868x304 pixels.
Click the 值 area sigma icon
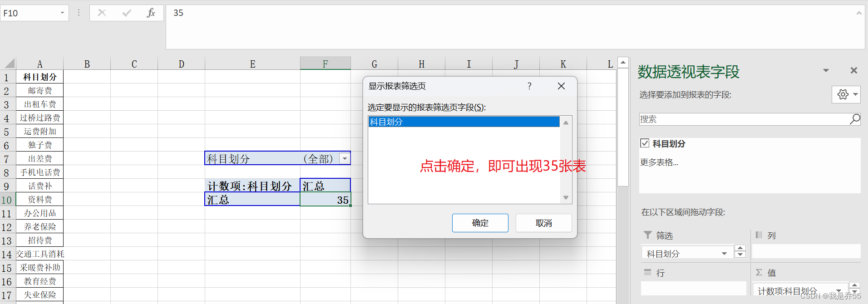[759, 272]
